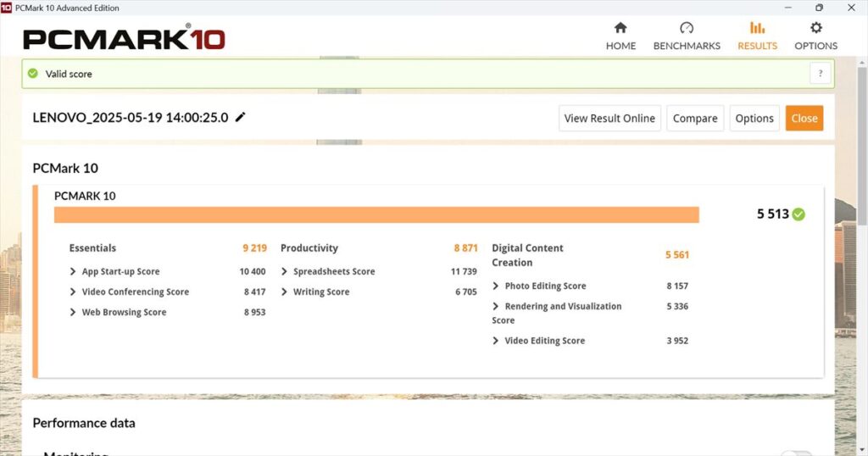Click the result name LENOVO_2025-05-19 14:00:25.0
Image resolution: width=868 pixels, height=456 pixels.
click(x=130, y=117)
